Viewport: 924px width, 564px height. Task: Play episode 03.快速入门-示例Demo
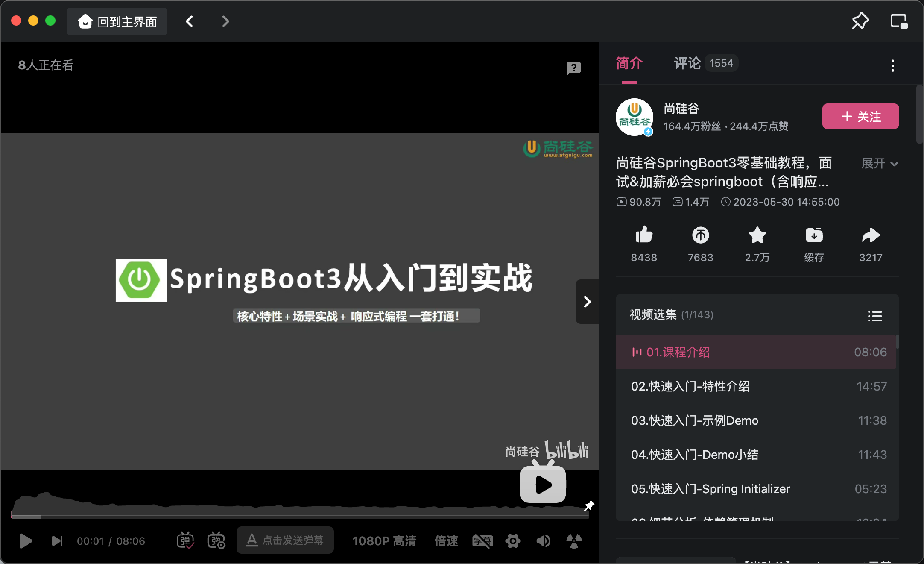tap(755, 420)
